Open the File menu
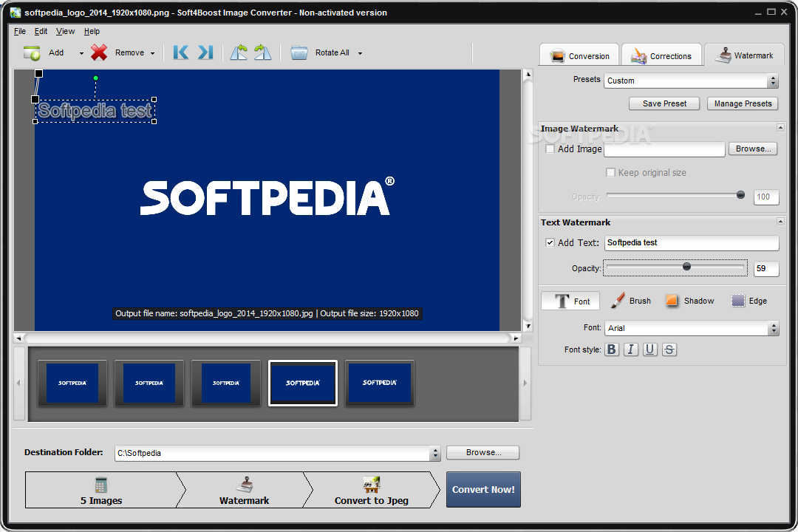The height and width of the screenshot is (532, 798). tap(20, 31)
